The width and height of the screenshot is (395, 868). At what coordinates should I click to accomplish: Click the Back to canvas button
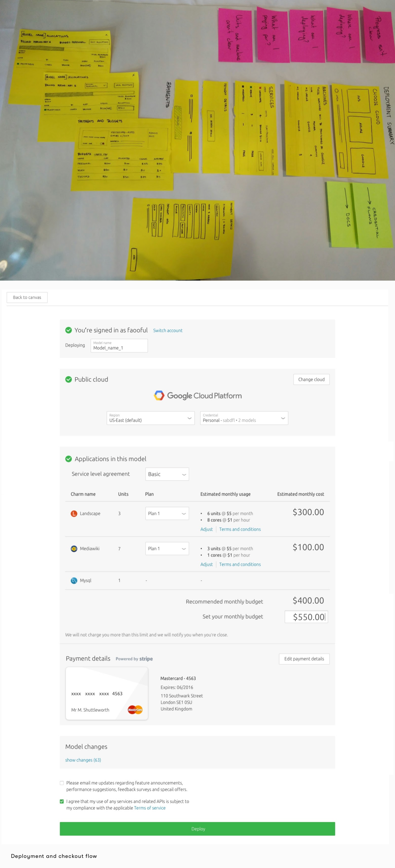click(27, 297)
